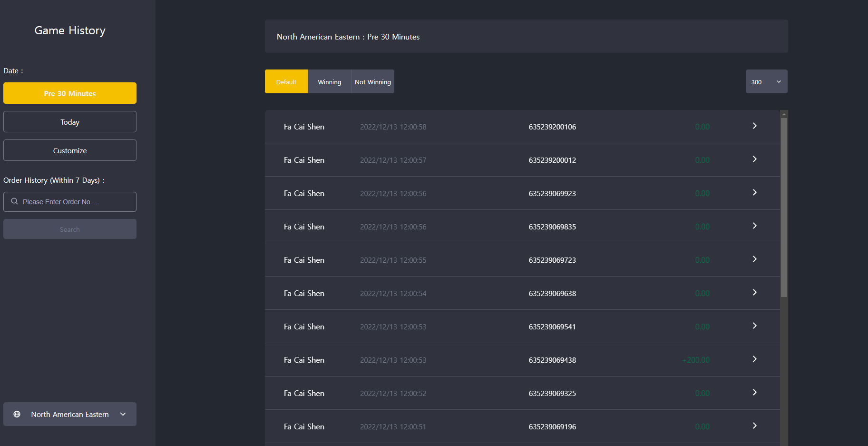This screenshot has width=868, height=446.
Task: Click the Game History heading
Action: (x=70, y=30)
